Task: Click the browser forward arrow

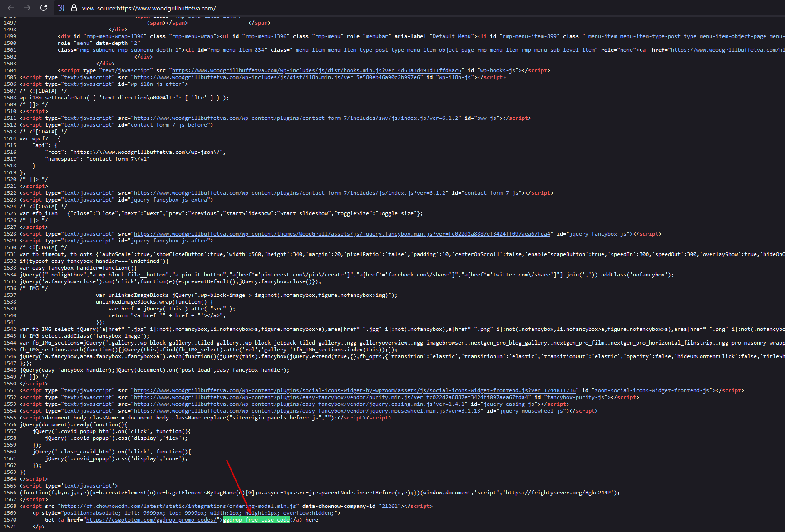Action: tap(27, 8)
